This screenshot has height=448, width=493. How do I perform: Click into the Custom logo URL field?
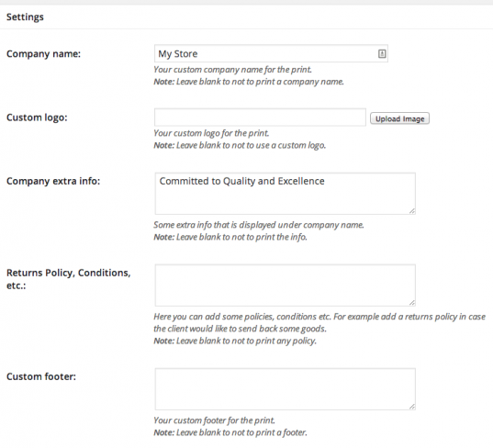tap(260, 118)
